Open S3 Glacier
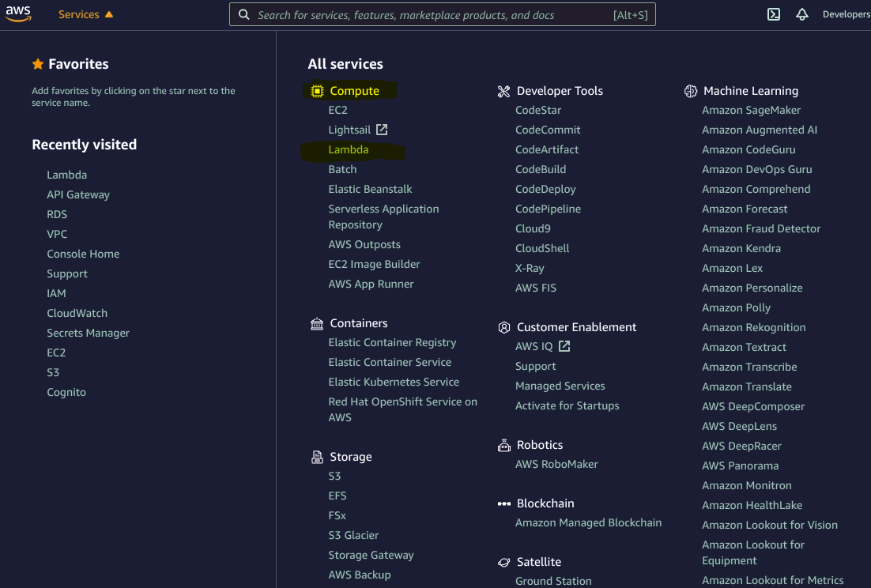Viewport: 871px width, 588px height. (353, 535)
